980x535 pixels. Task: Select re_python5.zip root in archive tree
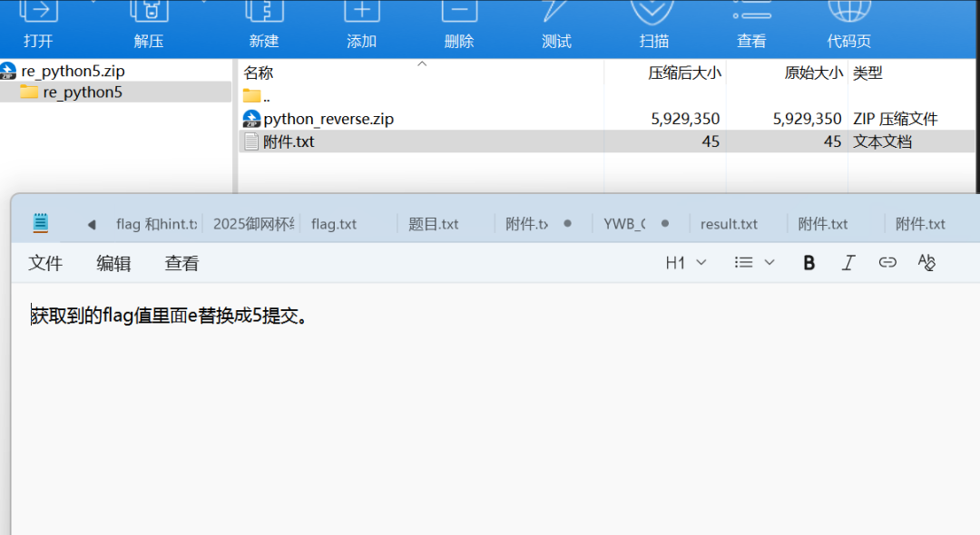tap(73, 71)
